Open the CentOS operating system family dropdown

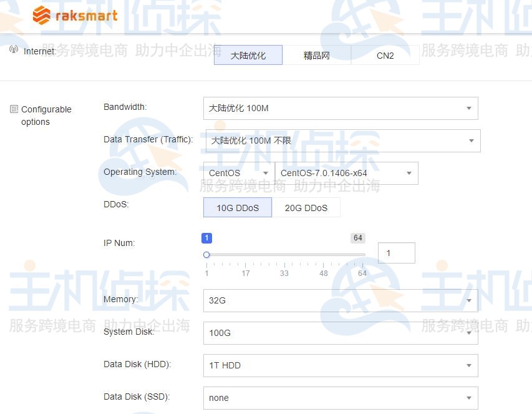[239, 173]
